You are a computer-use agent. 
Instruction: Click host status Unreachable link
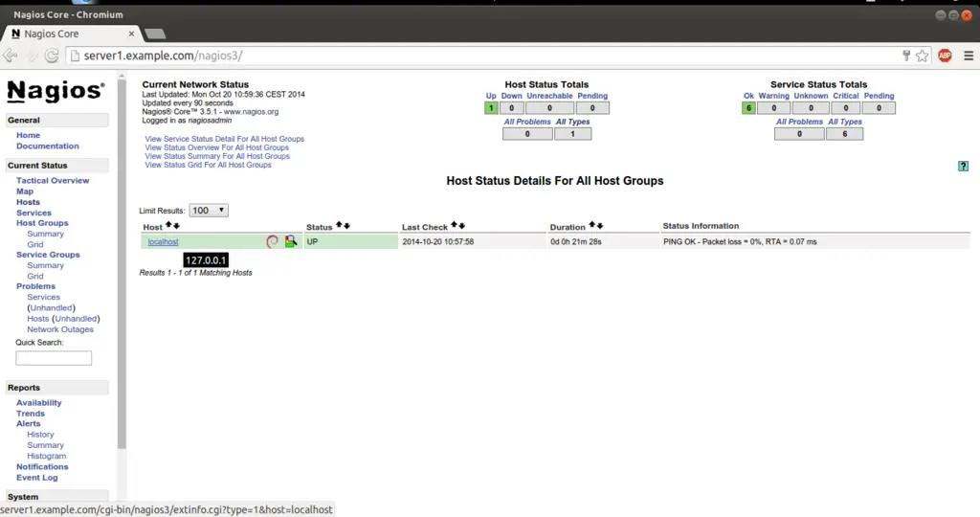549,96
